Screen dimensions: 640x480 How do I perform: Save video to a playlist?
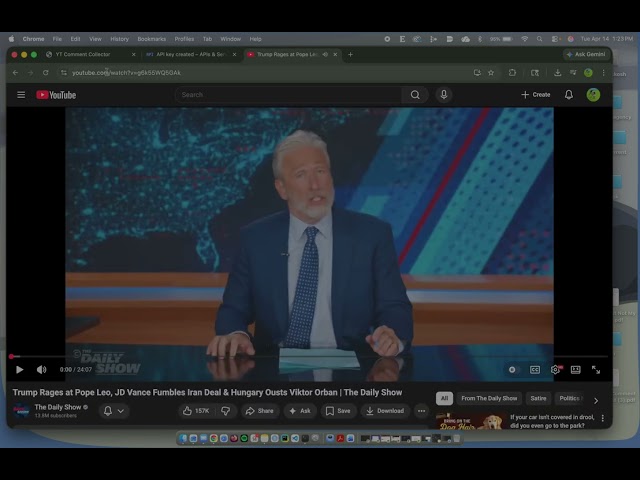coord(338,411)
